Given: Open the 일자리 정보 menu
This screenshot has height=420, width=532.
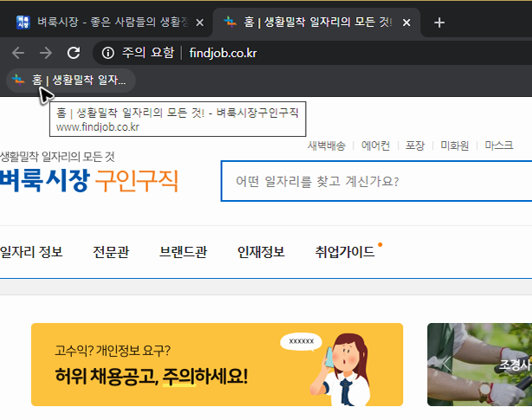Looking at the screenshot, I should pos(31,252).
